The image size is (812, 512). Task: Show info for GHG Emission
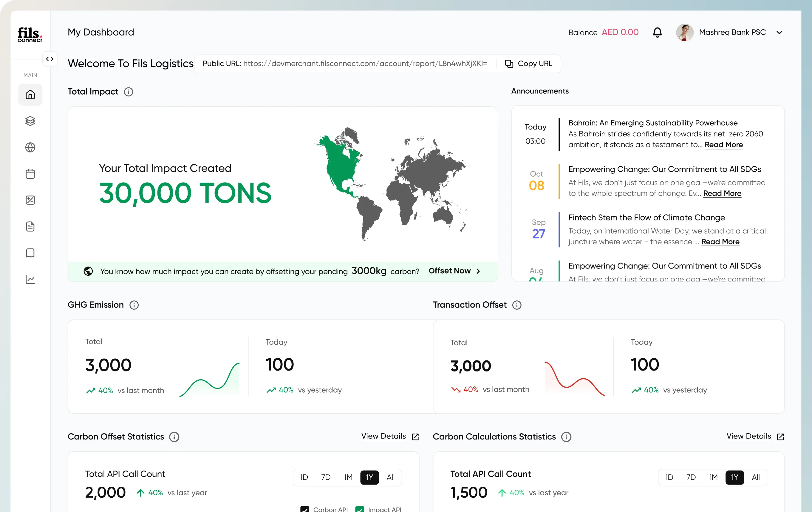click(134, 305)
